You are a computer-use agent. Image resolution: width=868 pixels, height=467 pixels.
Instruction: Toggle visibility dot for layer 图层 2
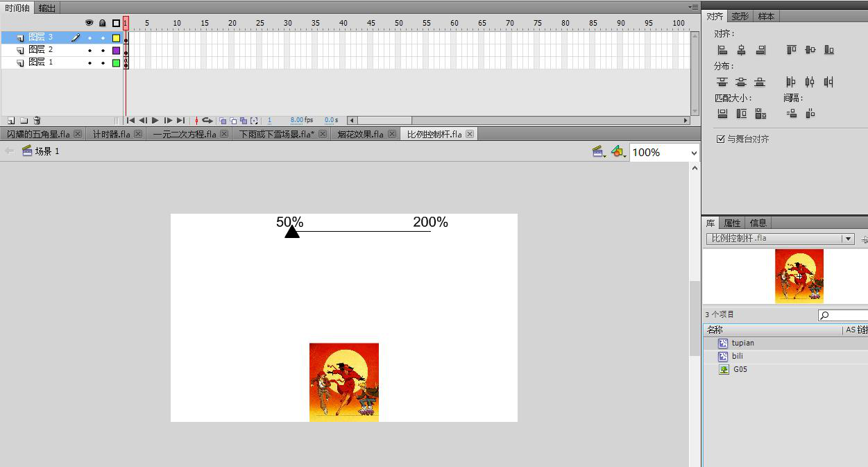pos(90,51)
